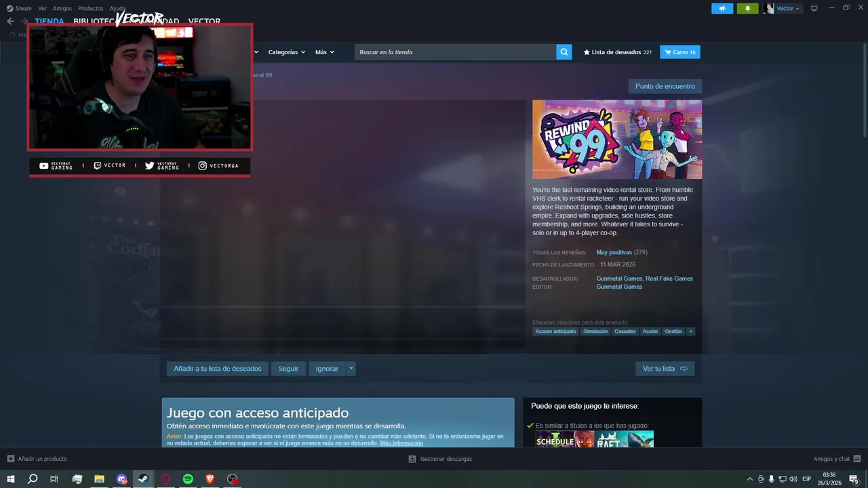868x488 pixels.
Task: Click the ESP language indicator
Action: point(806,479)
